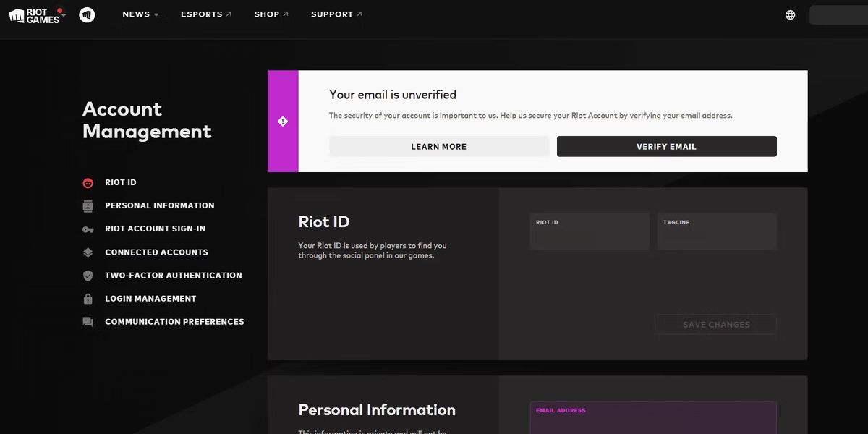
Task: Go to Riot ID section in sidebar
Action: click(121, 183)
